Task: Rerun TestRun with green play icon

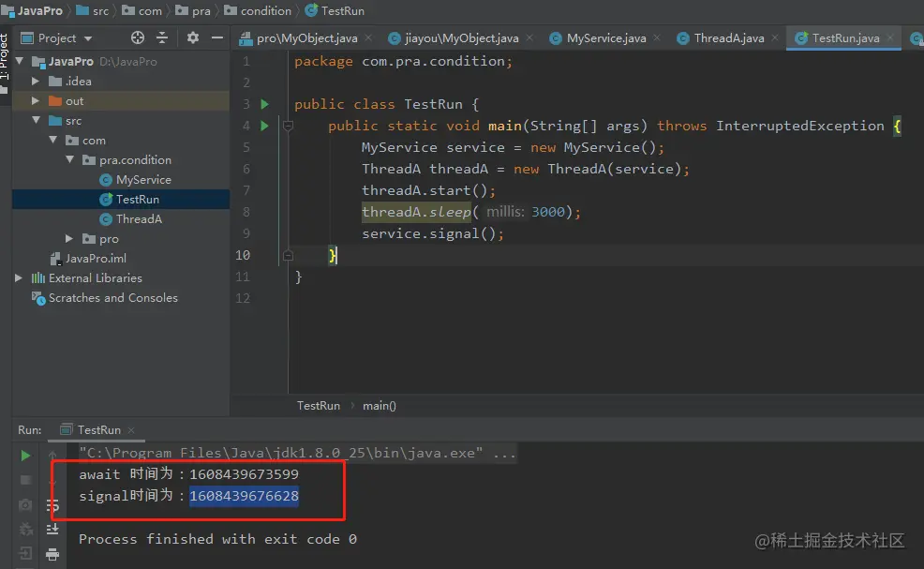Action: click(x=25, y=456)
